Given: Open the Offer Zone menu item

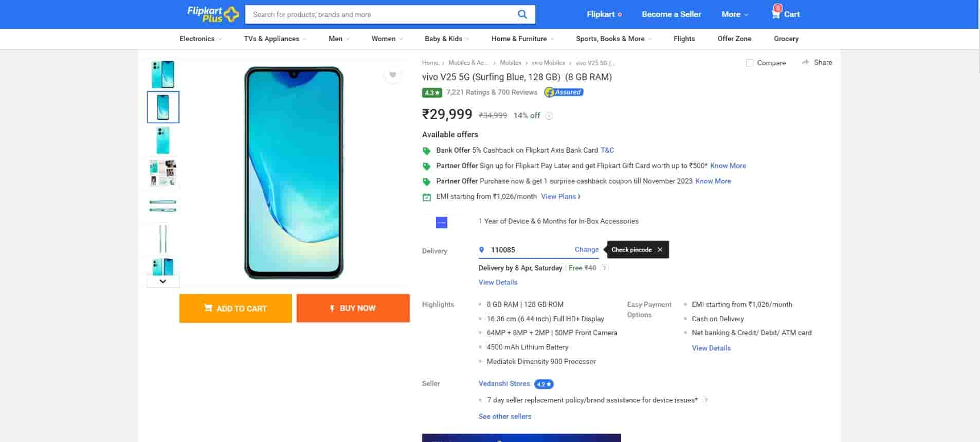Looking at the screenshot, I should (x=734, y=39).
